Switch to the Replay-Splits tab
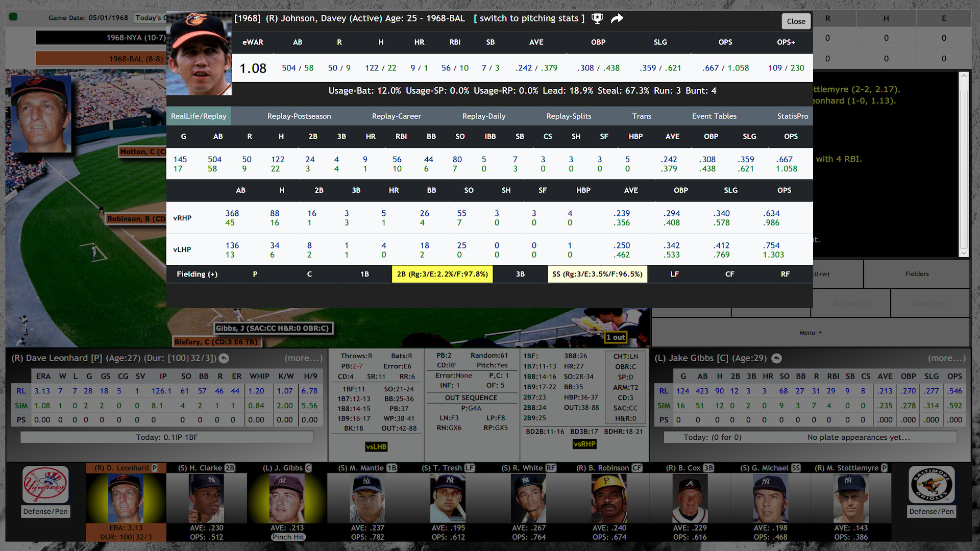 (x=568, y=116)
